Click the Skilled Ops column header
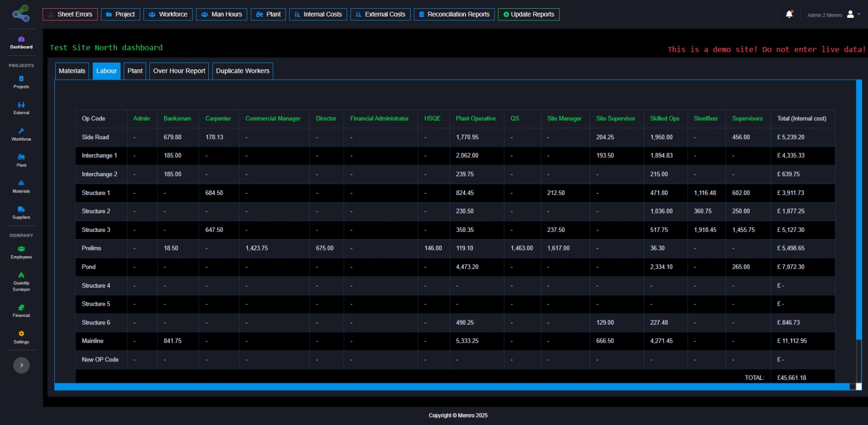The width and height of the screenshot is (868, 425). point(665,118)
